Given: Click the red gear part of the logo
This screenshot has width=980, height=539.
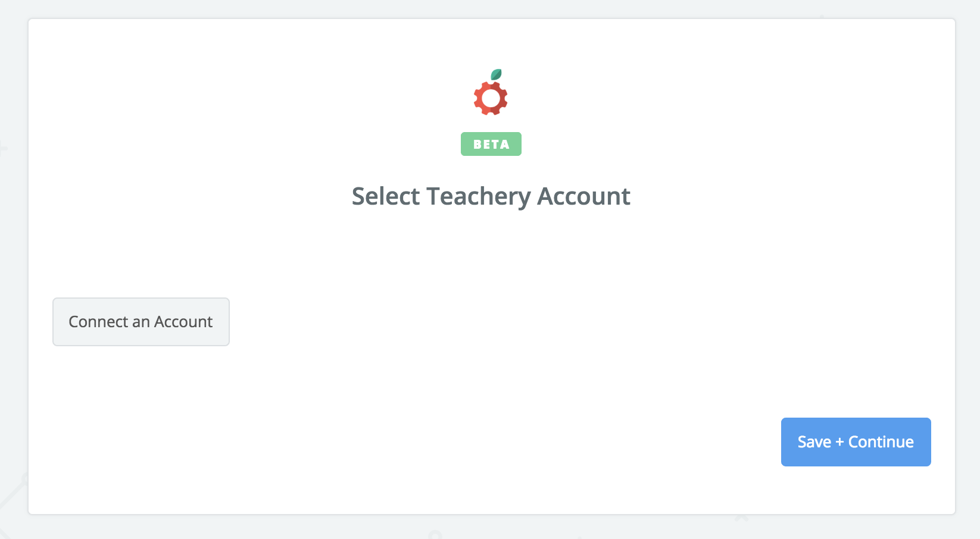Looking at the screenshot, I should [x=491, y=99].
